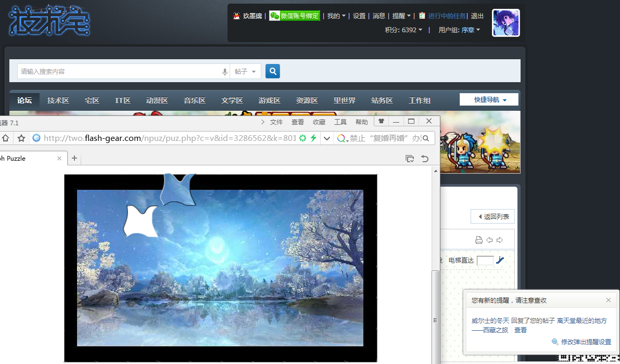This screenshot has height=364, width=620.
Task: Click the browser skin shirt icon
Action: [381, 121]
